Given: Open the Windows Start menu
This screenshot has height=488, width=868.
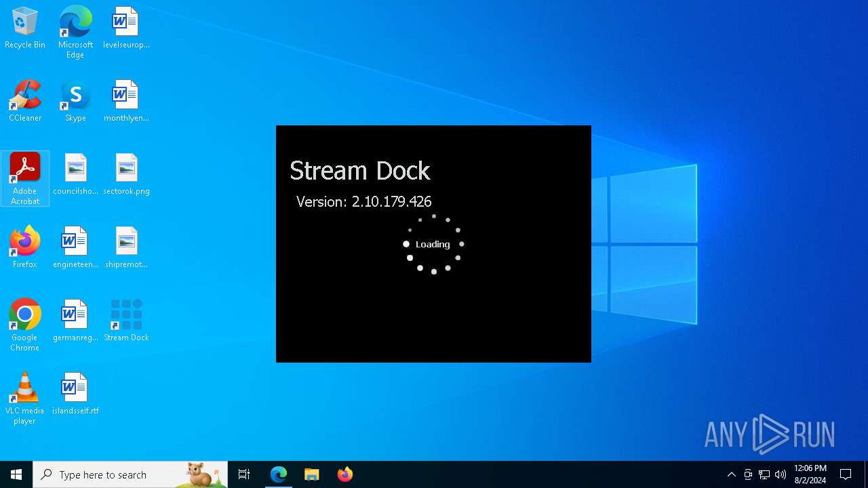Looking at the screenshot, I should point(16,474).
